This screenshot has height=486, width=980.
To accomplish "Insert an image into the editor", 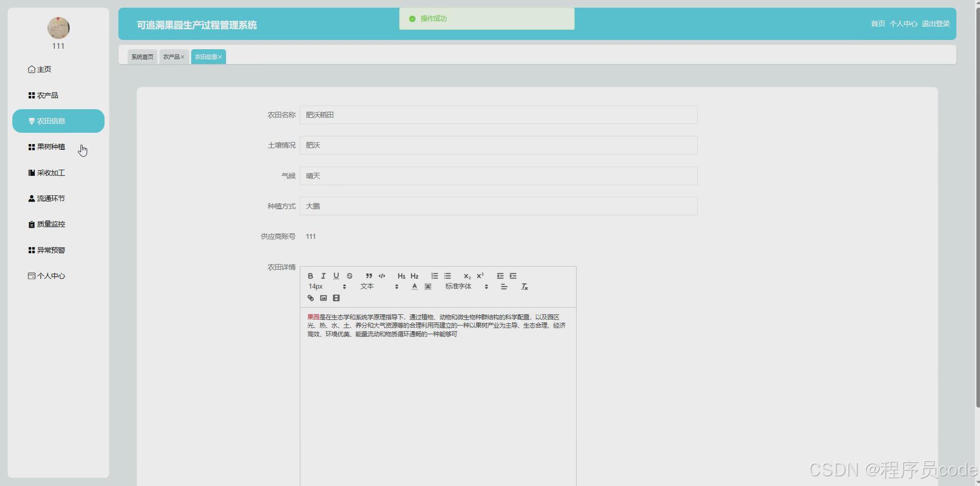I will point(323,298).
